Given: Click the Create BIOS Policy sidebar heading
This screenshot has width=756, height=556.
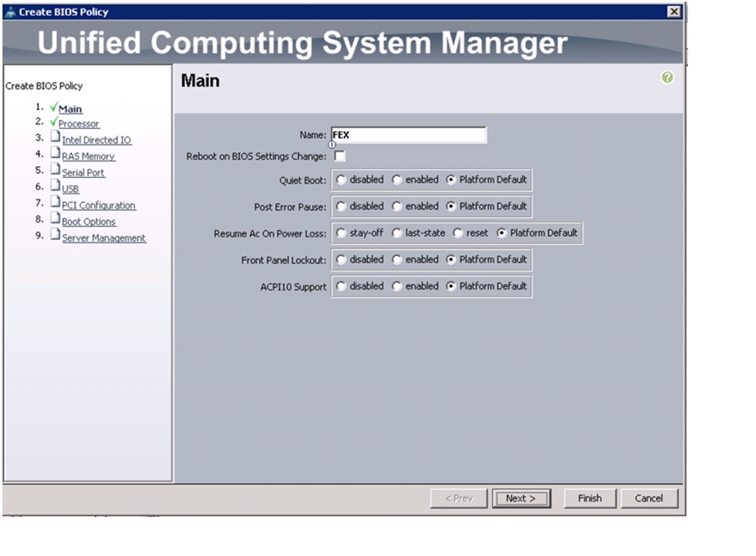Looking at the screenshot, I should tap(44, 86).
